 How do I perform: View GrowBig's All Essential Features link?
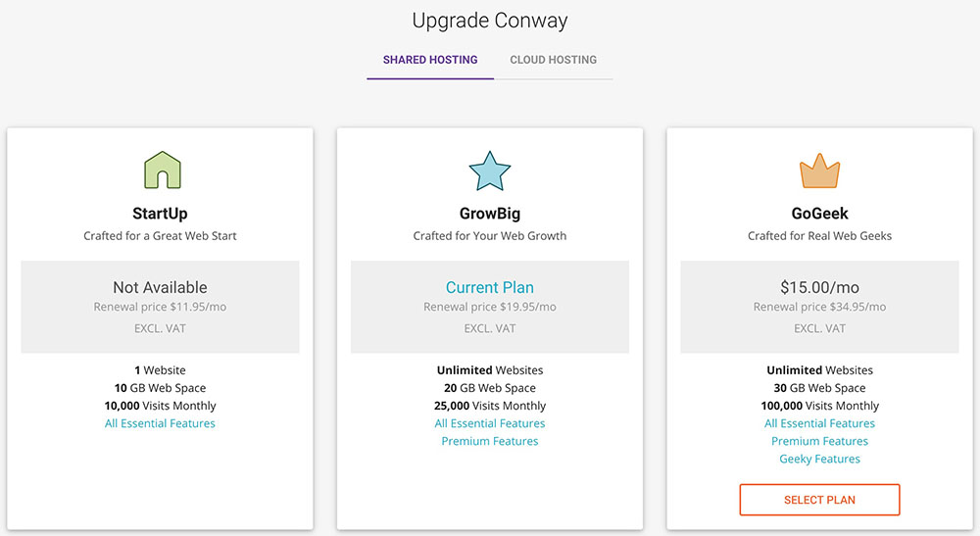(x=490, y=423)
